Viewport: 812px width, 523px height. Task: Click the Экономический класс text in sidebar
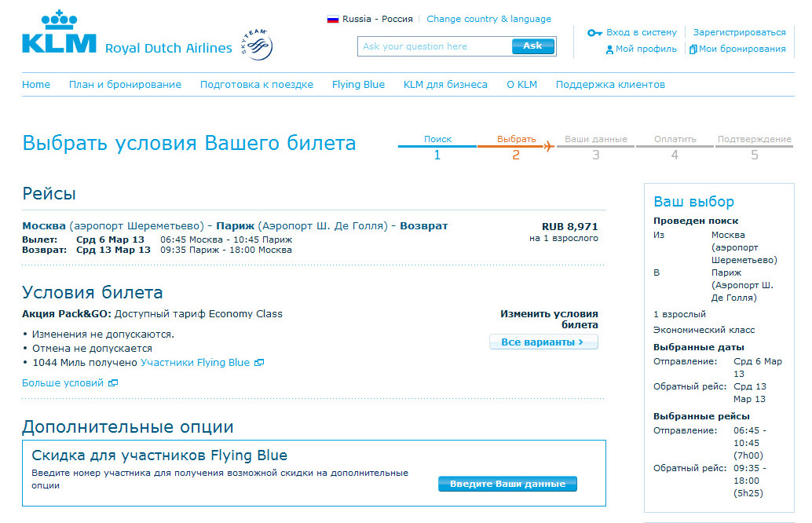tap(704, 330)
